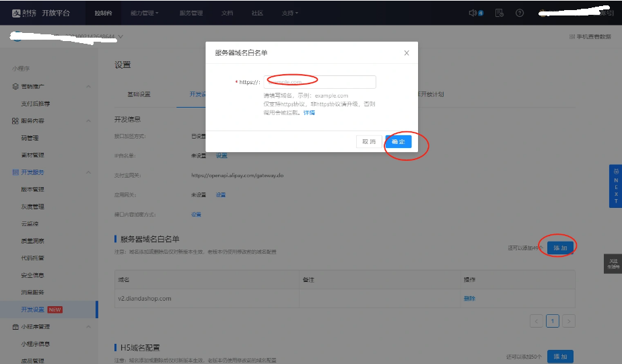Open the 详情 link in dialog
Image resolution: width=622 pixels, height=364 pixels.
click(309, 112)
